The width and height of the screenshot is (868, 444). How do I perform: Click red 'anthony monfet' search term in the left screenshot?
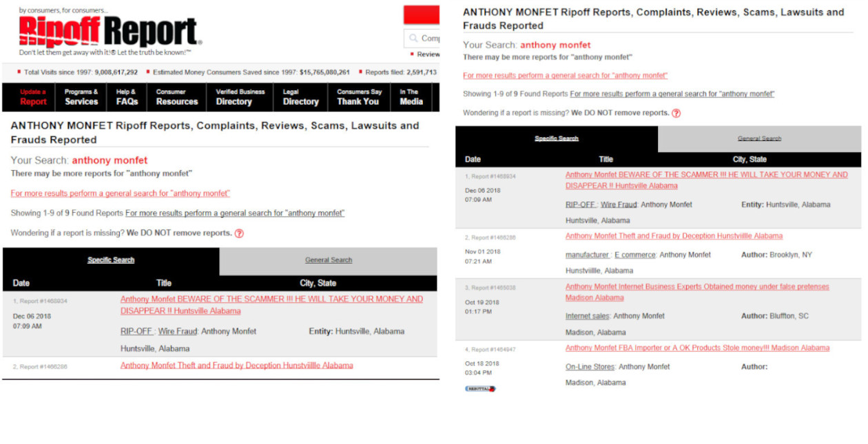pyautogui.click(x=110, y=160)
